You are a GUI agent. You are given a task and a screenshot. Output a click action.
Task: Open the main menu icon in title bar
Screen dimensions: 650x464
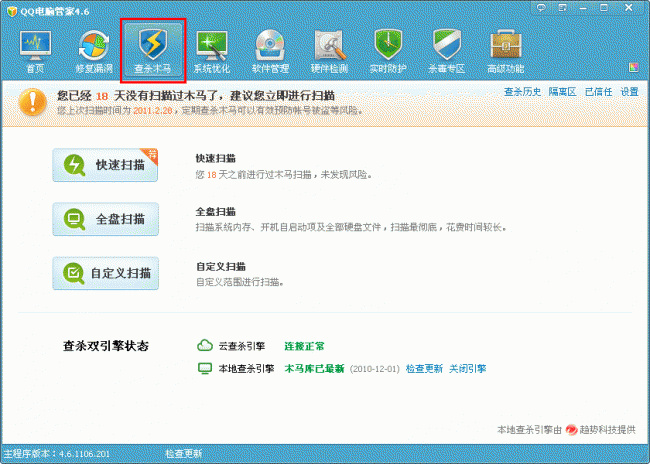(x=562, y=7)
